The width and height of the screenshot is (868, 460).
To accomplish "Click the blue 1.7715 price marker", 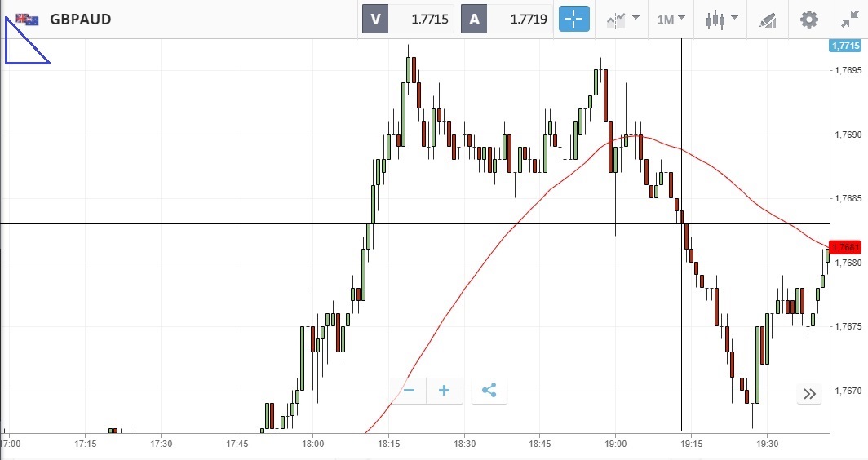I will [845, 46].
